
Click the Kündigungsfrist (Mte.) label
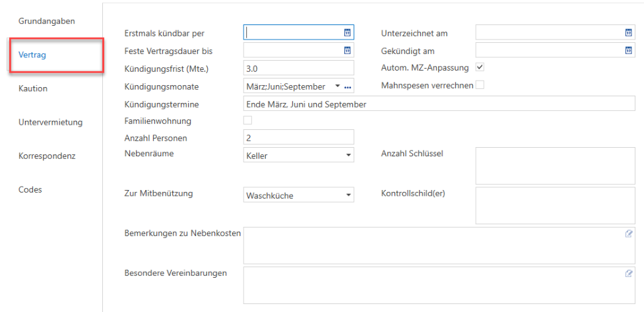point(166,69)
